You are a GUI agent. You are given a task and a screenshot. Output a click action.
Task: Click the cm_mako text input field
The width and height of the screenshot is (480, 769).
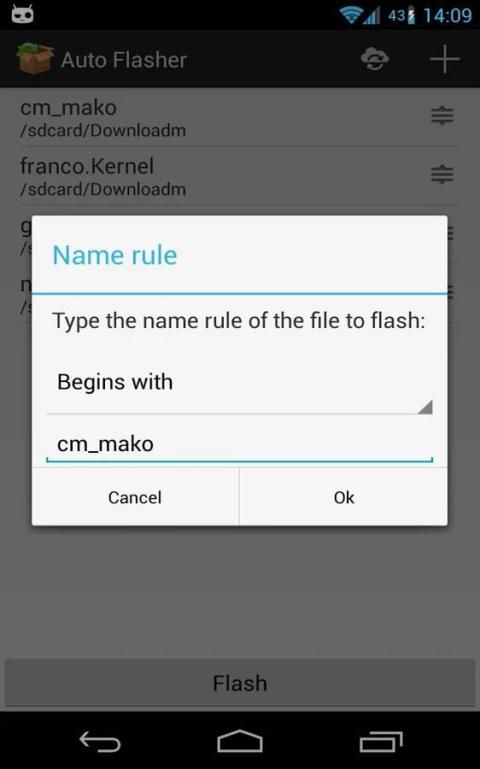click(240, 444)
